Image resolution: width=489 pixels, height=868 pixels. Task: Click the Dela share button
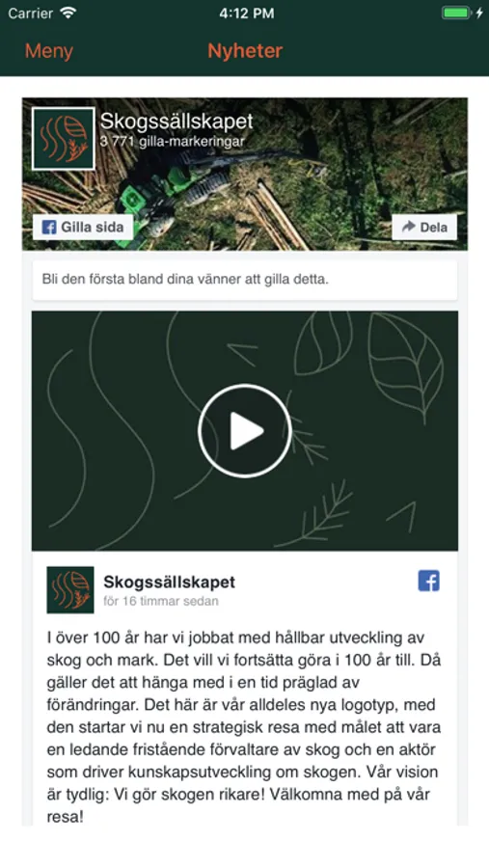coord(424,227)
